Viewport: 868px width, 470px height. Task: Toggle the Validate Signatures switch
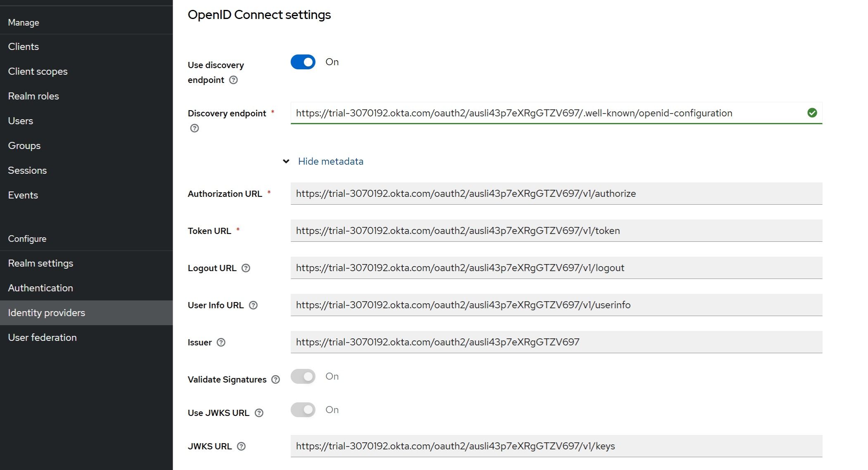coord(303,377)
